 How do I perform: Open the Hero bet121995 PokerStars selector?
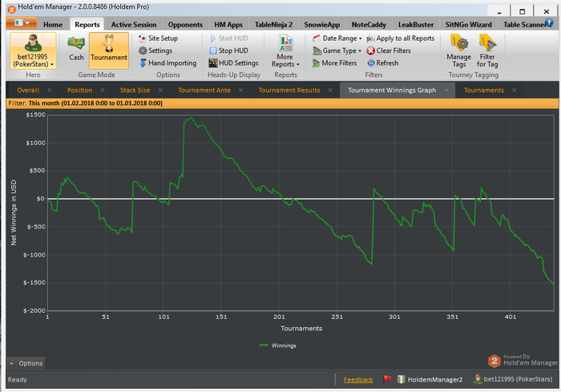pos(33,51)
